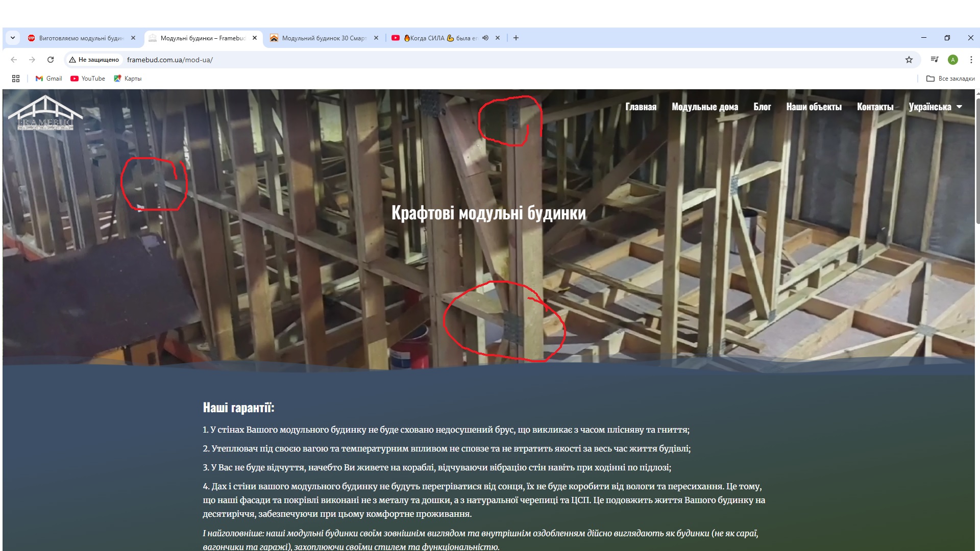The width and height of the screenshot is (980, 551).
Task: Click the Not secure warning icon
Action: point(72,60)
